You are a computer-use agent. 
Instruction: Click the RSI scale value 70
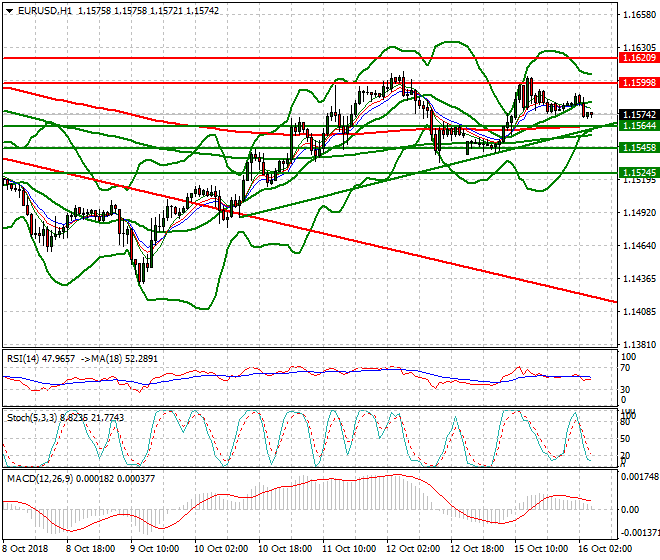coord(625,368)
